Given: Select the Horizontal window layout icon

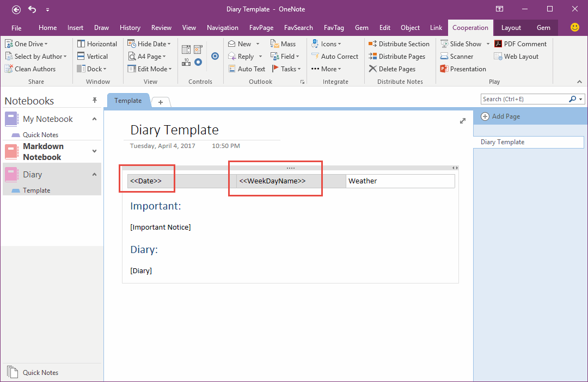Looking at the screenshot, I should (97, 44).
